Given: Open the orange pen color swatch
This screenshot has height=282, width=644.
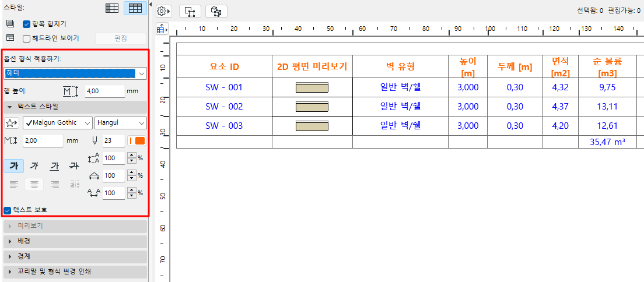Looking at the screenshot, I should coord(136,141).
